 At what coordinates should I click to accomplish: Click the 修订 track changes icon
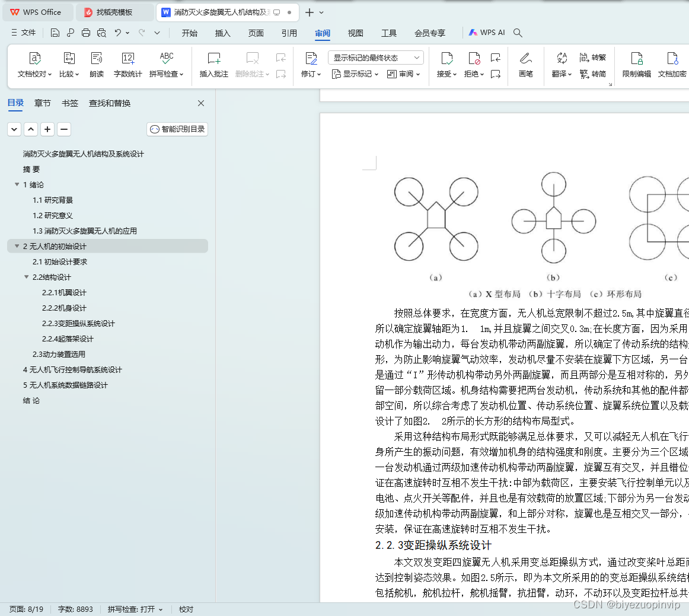(x=311, y=58)
